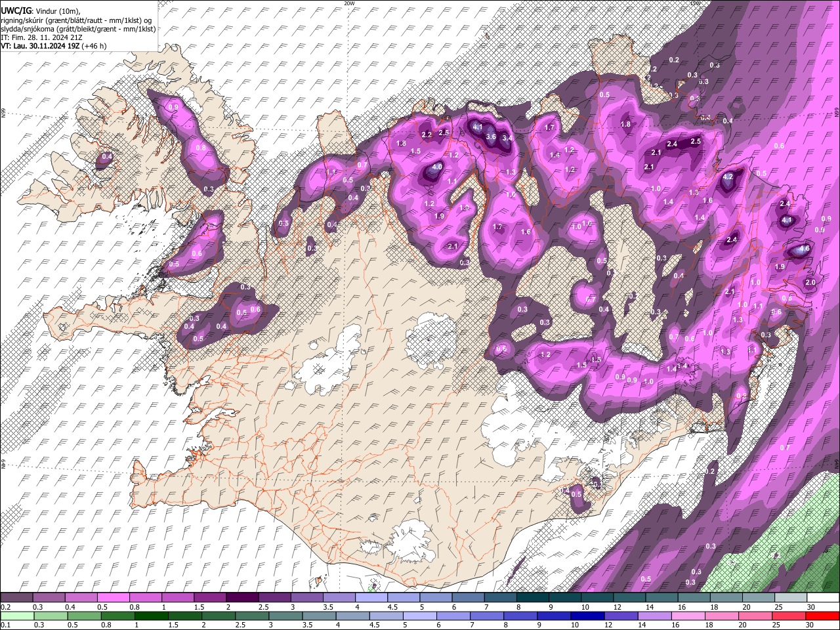Click the "rigning/skúrir" description line in the header
Viewport: 840px width, 630px height.
[77, 20]
